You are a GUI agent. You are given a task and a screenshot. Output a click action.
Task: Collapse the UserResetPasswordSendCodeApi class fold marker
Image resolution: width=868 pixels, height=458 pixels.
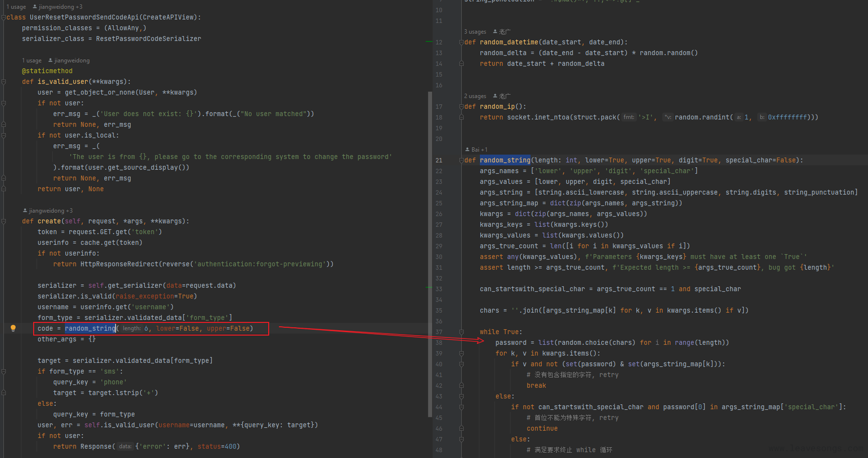(3, 18)
